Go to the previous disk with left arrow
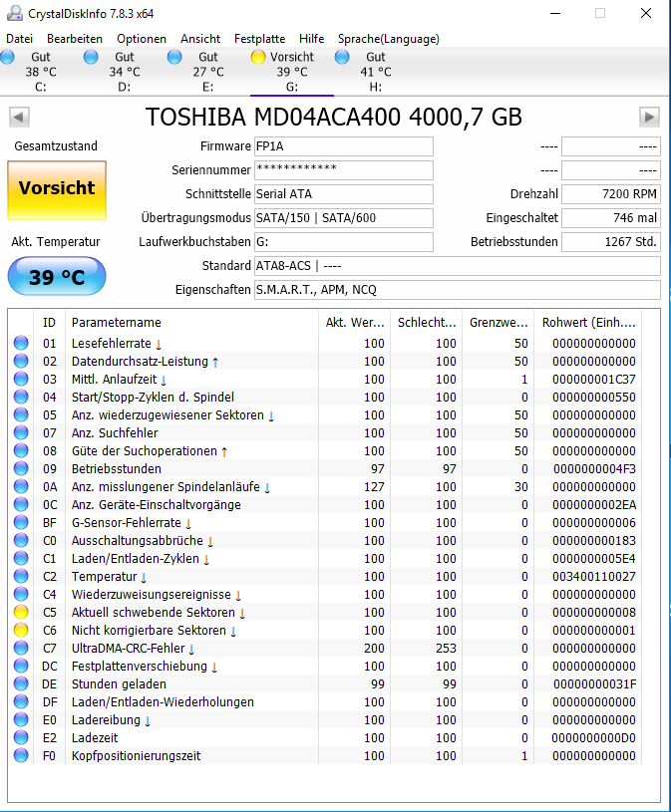Viewport: 671px width, 812px height. (19, 117)
